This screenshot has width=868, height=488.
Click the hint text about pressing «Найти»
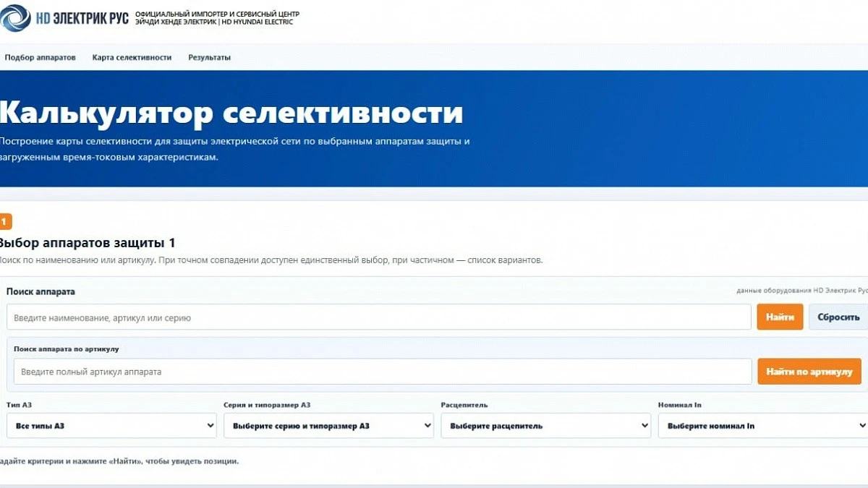119,461
